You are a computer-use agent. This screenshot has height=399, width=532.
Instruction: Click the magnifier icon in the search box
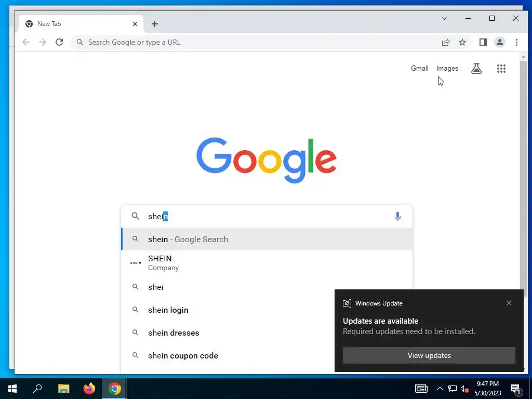[136, 216]
